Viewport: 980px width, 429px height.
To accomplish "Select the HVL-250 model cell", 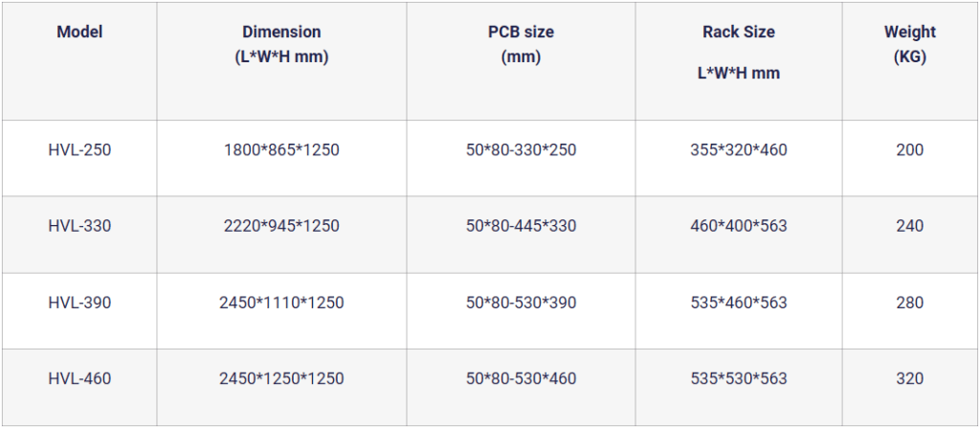I will [79, 149].
